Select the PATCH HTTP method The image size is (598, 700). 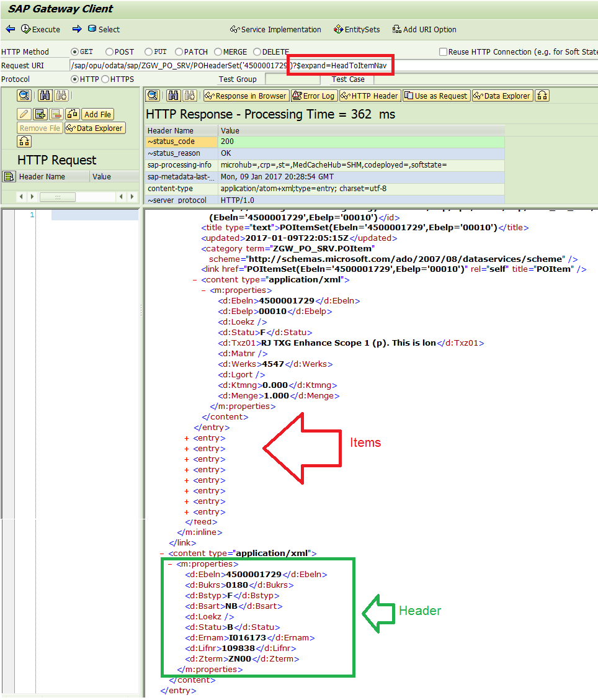(179, 52)
